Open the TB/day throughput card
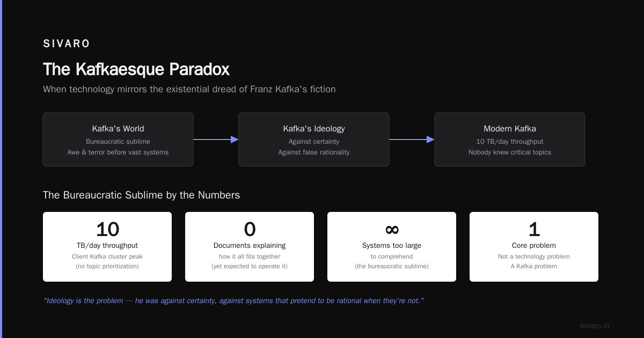Image resolution: width=644 pixels, height=338 pixels. (x=107, y=247)
